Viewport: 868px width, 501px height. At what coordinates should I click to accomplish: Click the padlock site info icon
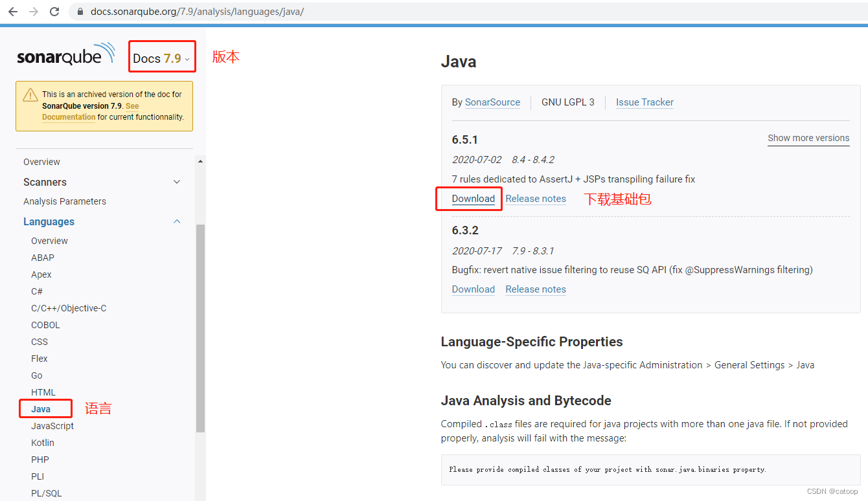pos(81,12)
